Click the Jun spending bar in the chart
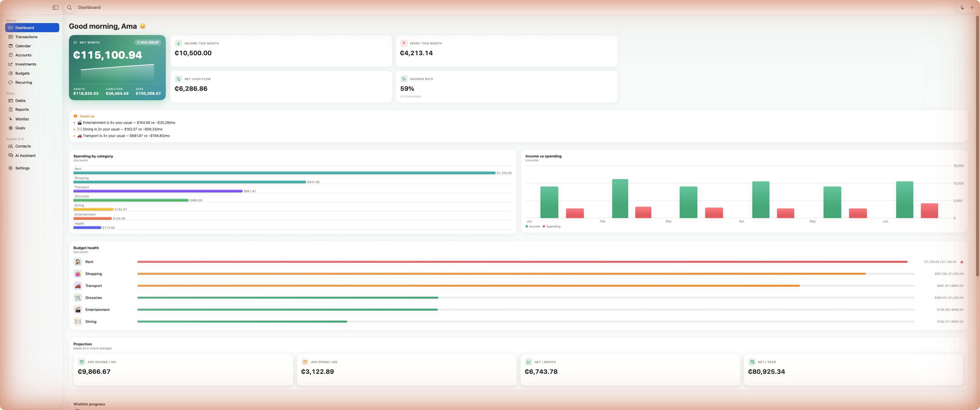The width and height of the screenshot is (980, 410). 929,211
